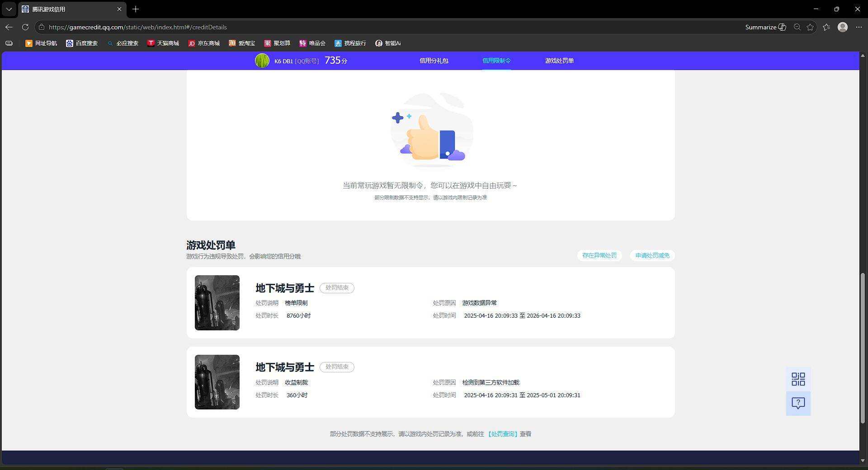
Task: Click 地下城与勇士 title in 榜单限制 card
Action: (285, 288)
